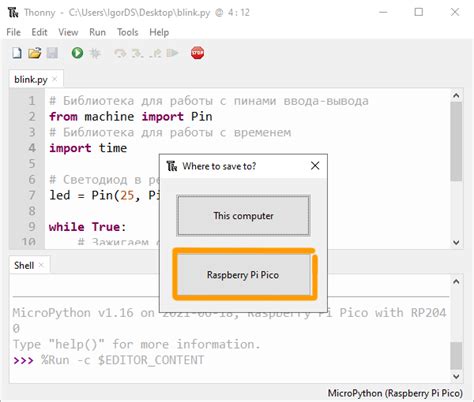
Task: Click the editor scrollbar down arrow
Action: point(456,243)
